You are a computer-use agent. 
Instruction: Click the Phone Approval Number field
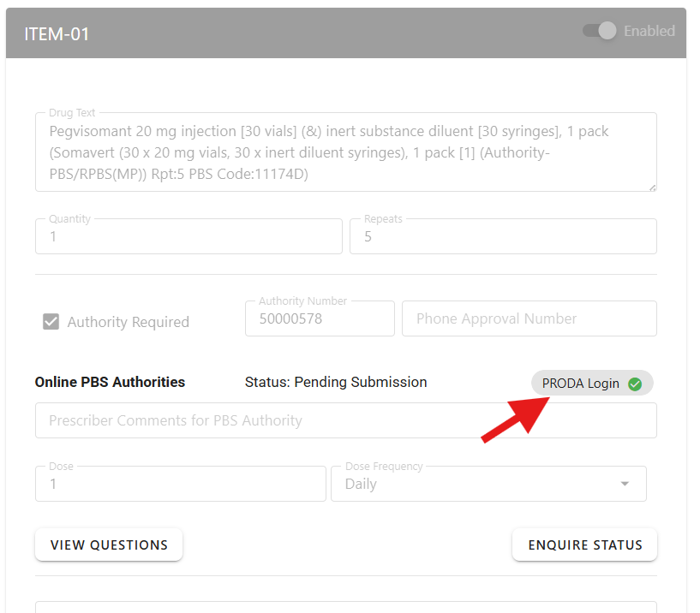click(x=529, y=318)
